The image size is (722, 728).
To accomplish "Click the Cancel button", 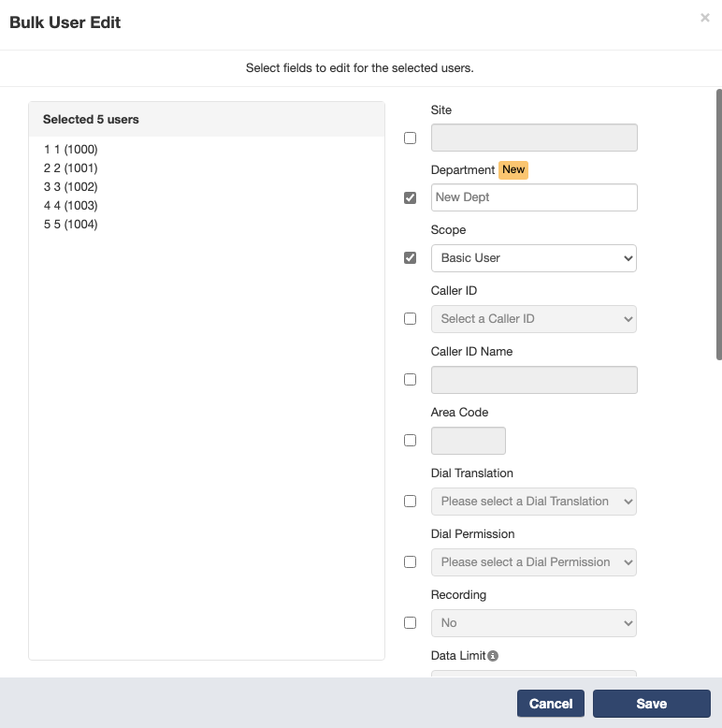I will [551, 704].
